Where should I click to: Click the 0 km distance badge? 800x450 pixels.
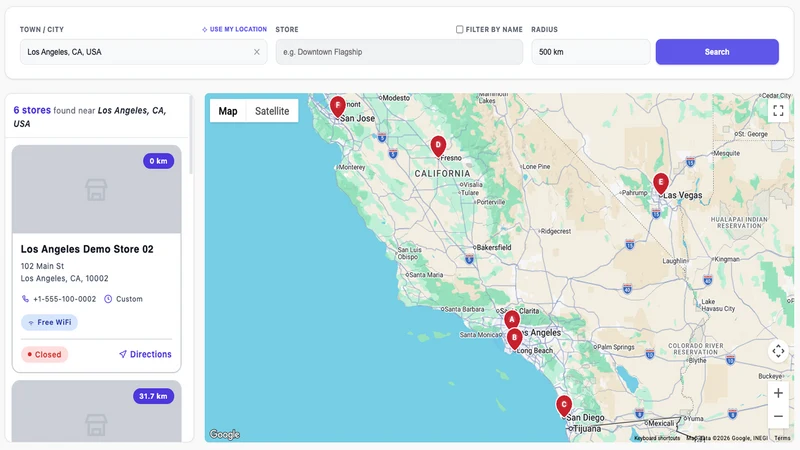pos(158,161)
